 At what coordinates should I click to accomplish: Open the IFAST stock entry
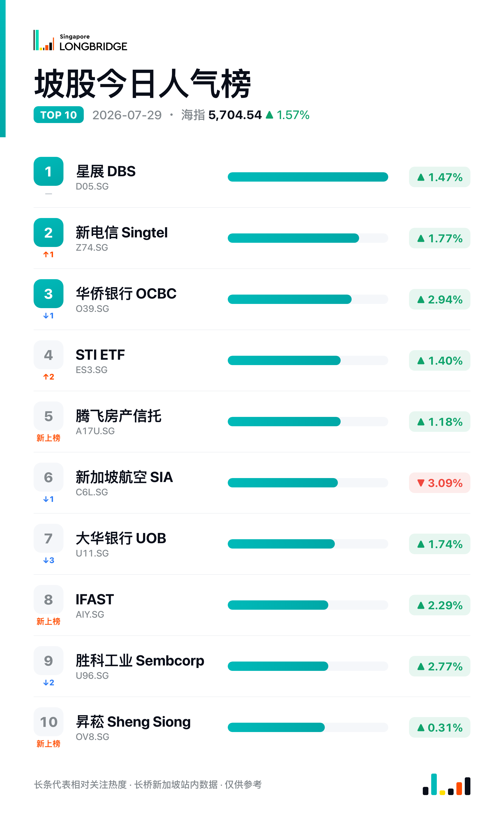(x=95, y=605)
